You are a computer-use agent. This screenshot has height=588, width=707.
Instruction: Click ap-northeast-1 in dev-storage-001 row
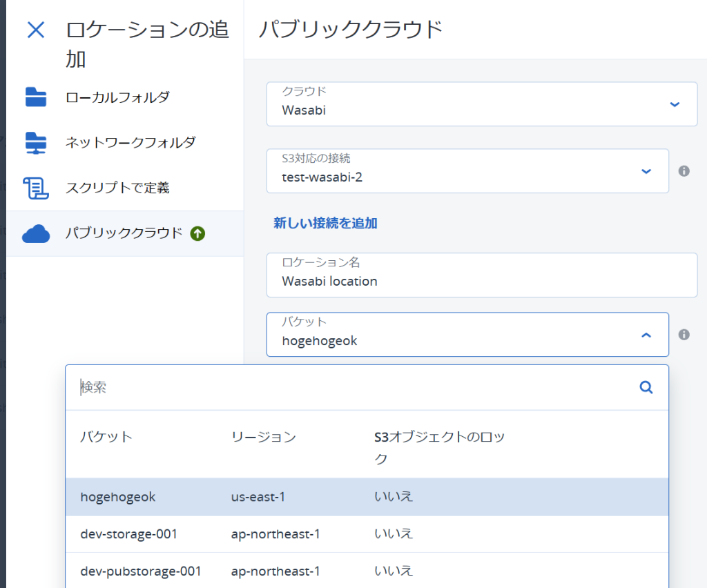click(275, 534)
